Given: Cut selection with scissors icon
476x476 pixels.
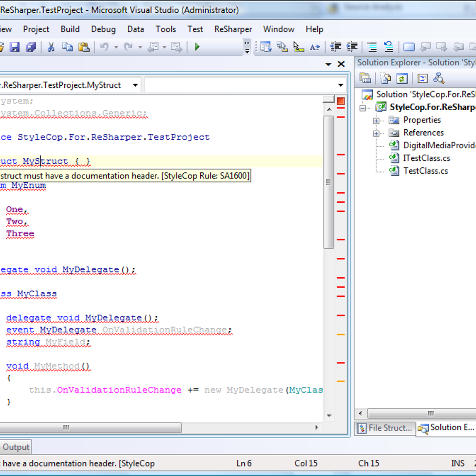Looking at the screenshot, I should 51,47.
